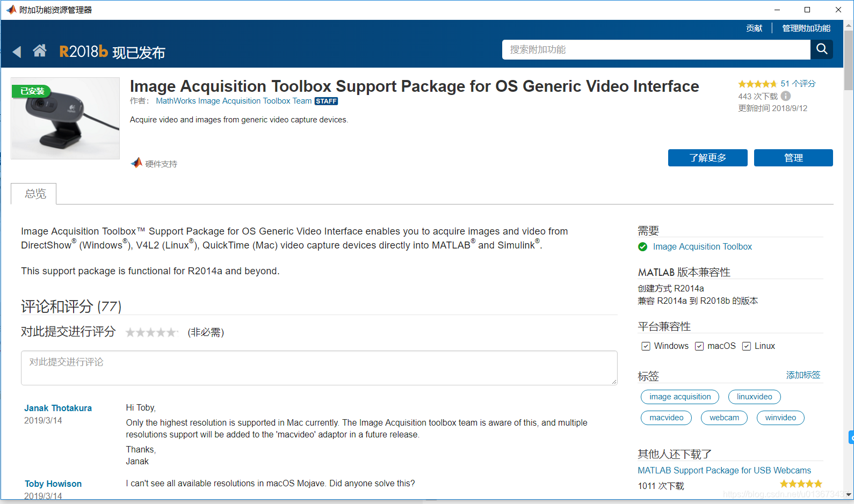The image size is (854, 504).
Task: Click the vertical scrollbar thumb
Action: click(x=849, y=60)
